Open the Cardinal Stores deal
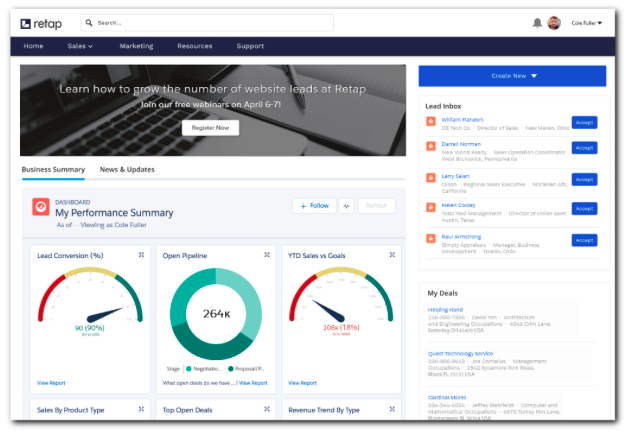The width and height of the screenshot is (624, 432). click(x=447, y=397)
